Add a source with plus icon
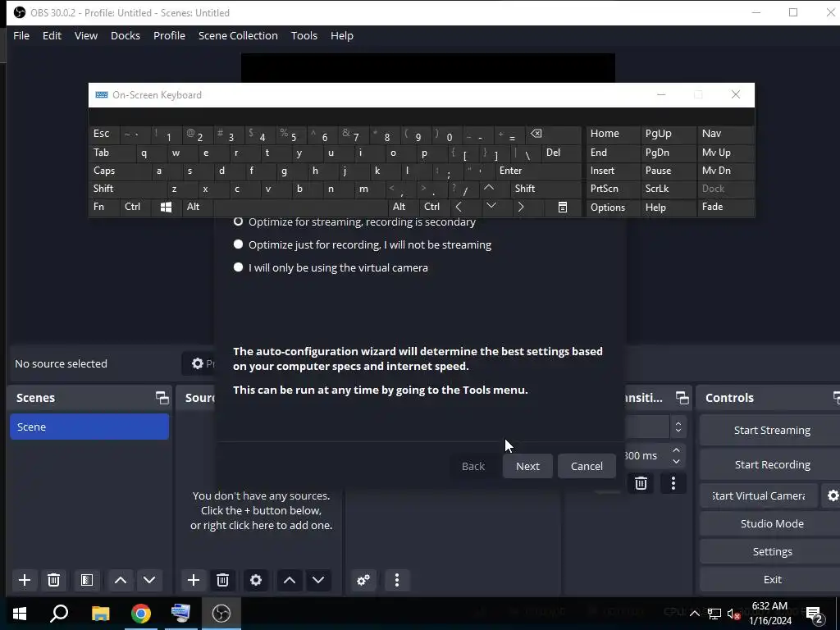Viewport: 840px width, 630px height. point(194,580)
